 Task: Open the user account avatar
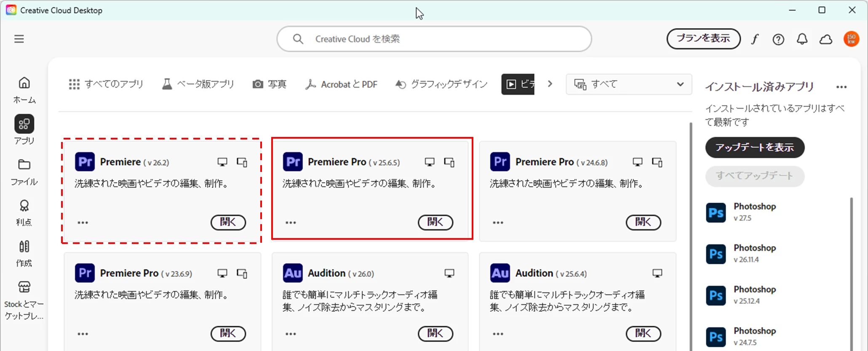tap(851, 39)
